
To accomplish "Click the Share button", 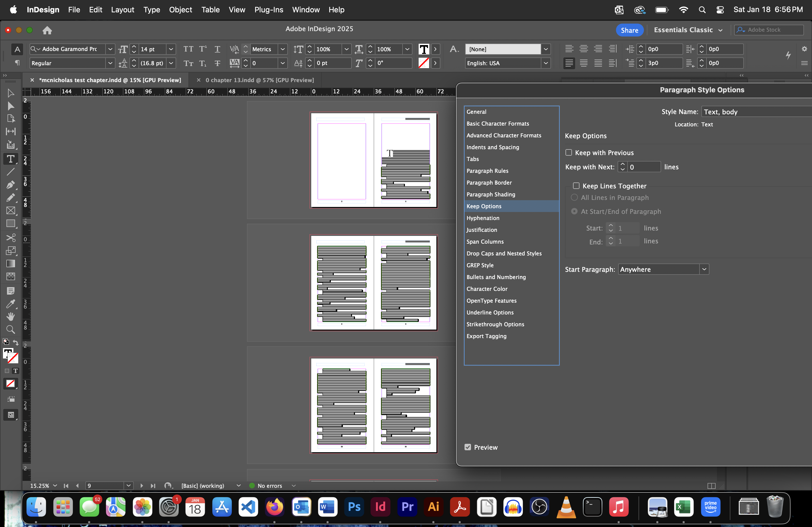I will pos(629,30).
